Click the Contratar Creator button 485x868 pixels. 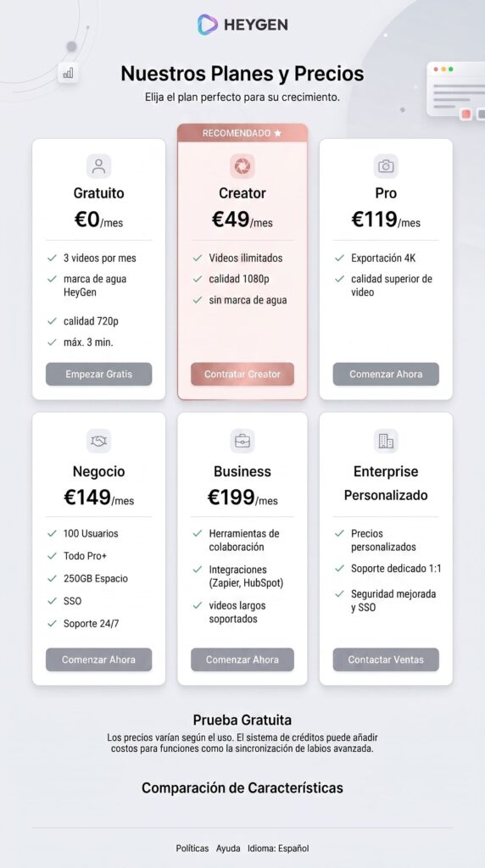pos(242,374)
